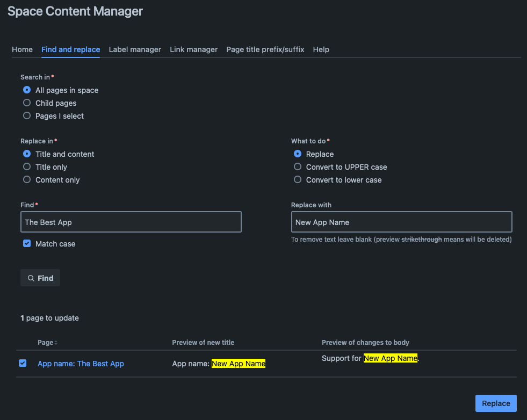Uncheck the App name page row checkbox
The height and width of the screenshot is (420, 527).
click(x=23, y=364)
